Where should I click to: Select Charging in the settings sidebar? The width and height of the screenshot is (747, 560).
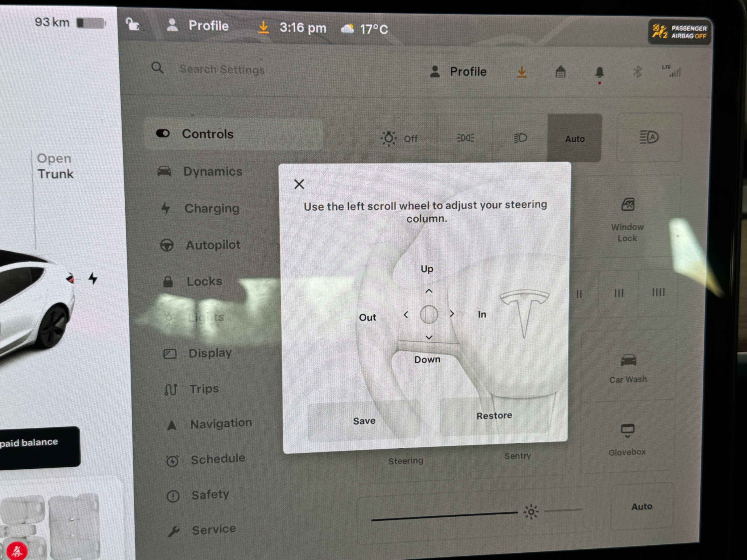211,208
